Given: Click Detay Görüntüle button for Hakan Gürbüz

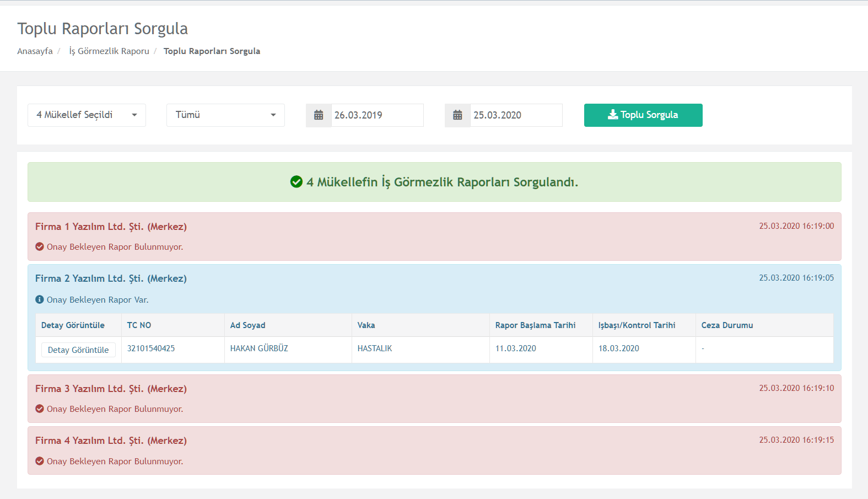Looking at the screenshot, I should (x=78, y=350).
